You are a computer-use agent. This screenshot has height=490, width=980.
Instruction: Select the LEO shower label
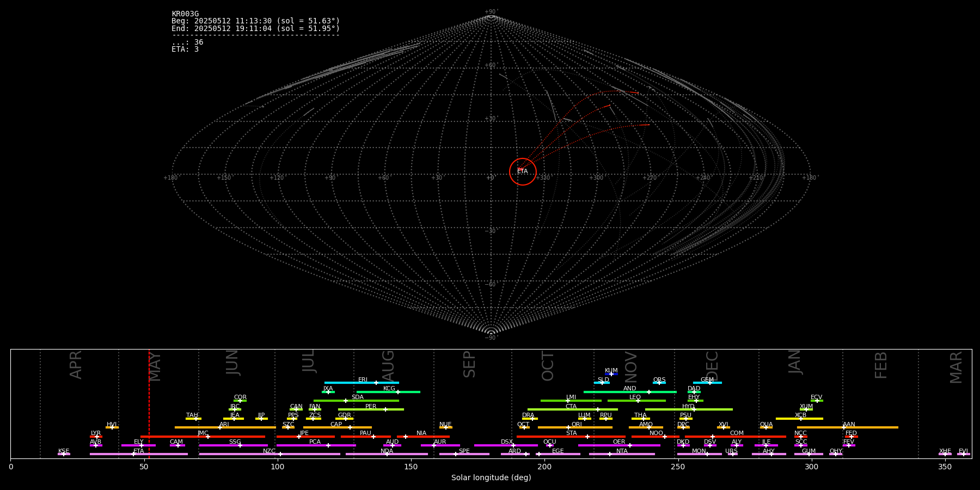pyautogui.click(x=635, y=397)
